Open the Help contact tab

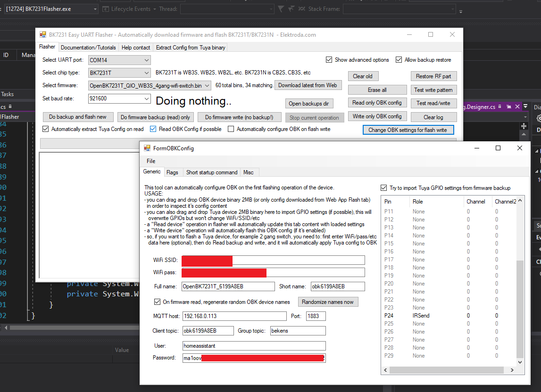point(136,48)
